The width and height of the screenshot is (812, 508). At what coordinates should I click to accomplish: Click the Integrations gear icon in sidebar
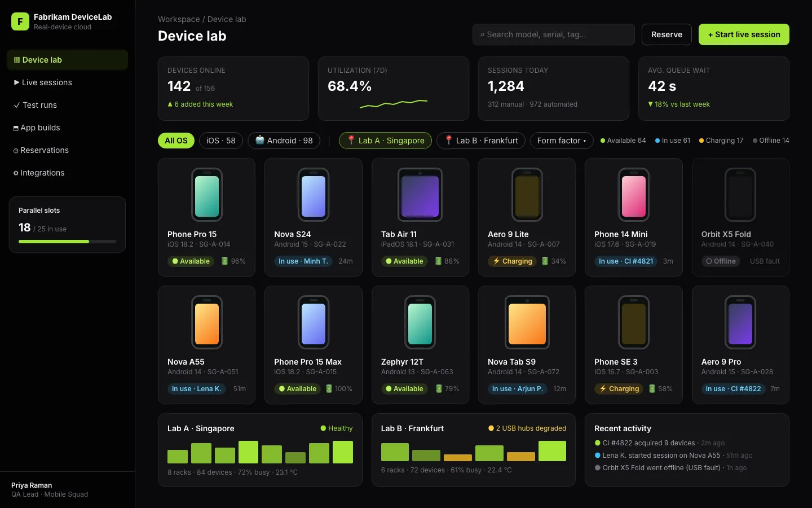(x=16, y=173)
